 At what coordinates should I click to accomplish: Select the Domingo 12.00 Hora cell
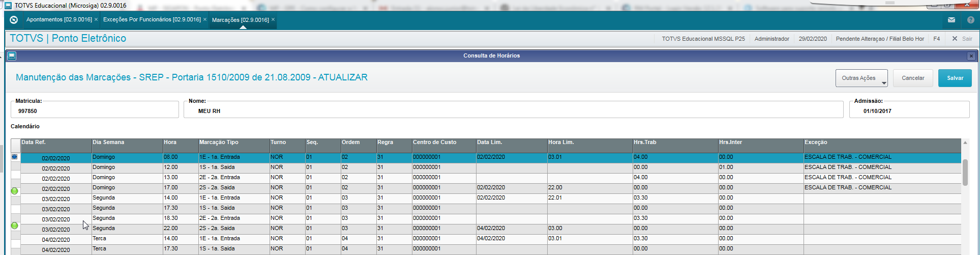(x=181, y=167)
